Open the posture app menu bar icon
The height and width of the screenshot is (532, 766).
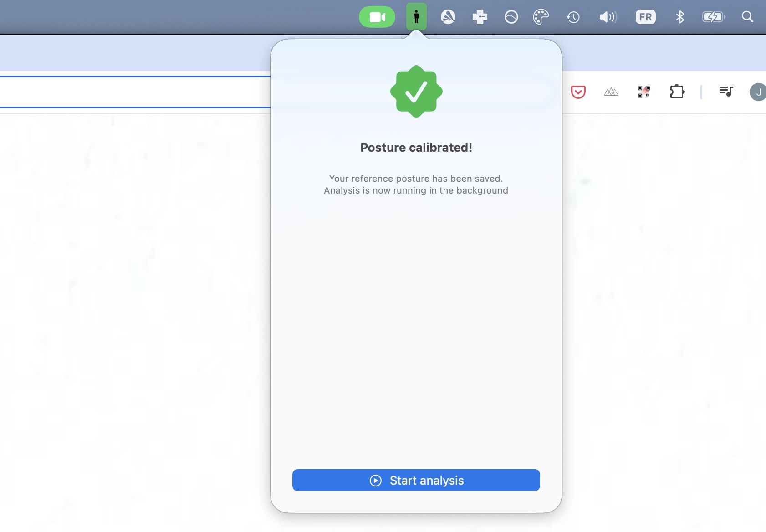click(416, 17)
